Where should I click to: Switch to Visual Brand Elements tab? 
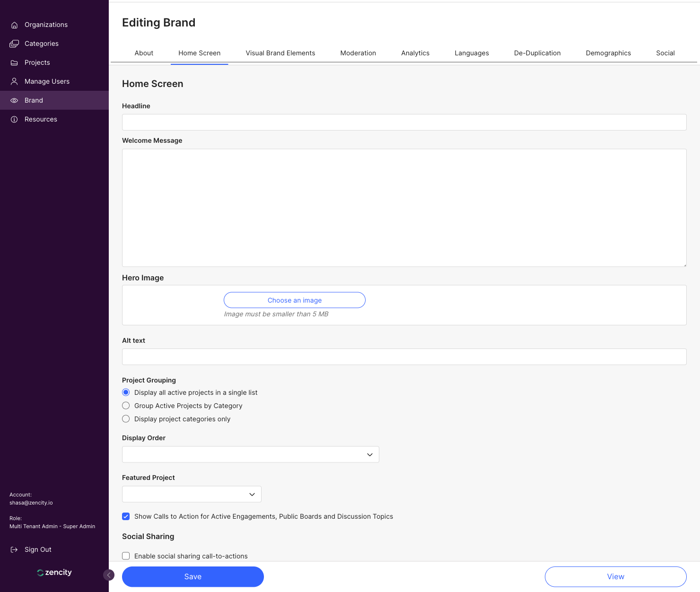coord(280,53)
